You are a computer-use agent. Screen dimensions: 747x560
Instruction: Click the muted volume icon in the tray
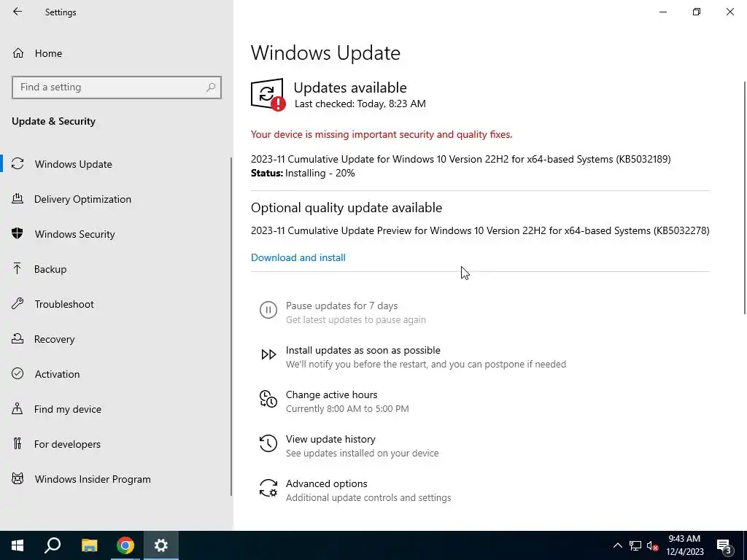652,545
